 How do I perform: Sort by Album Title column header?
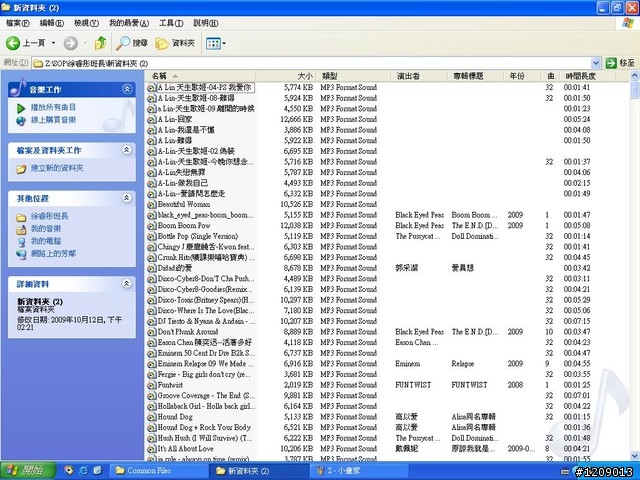tap(475, 76)
